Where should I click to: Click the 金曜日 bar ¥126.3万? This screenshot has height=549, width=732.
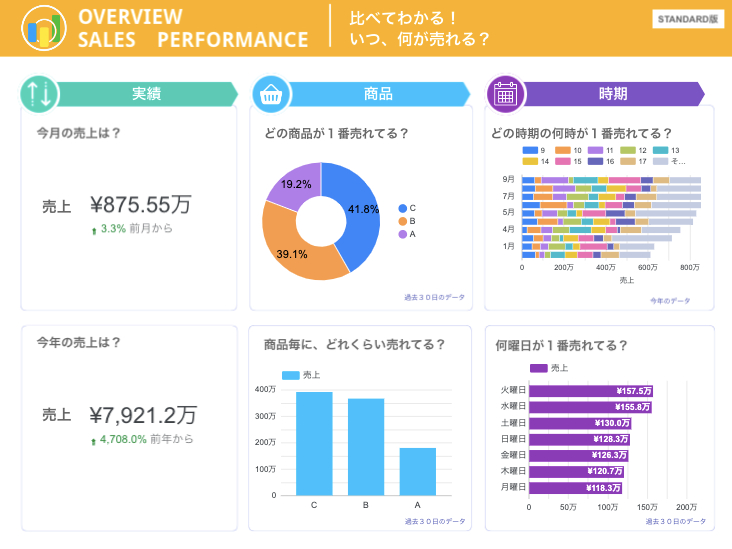click(578, 455)
